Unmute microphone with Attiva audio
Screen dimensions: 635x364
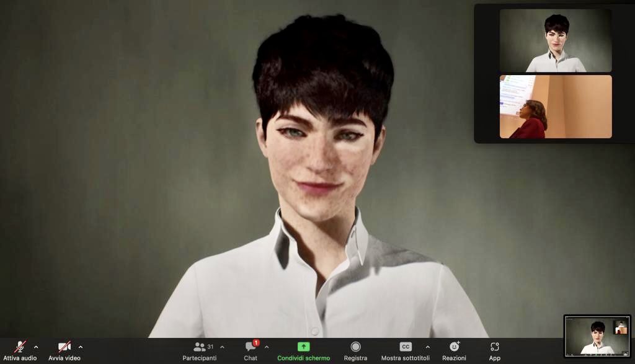(x=20, y=350)
